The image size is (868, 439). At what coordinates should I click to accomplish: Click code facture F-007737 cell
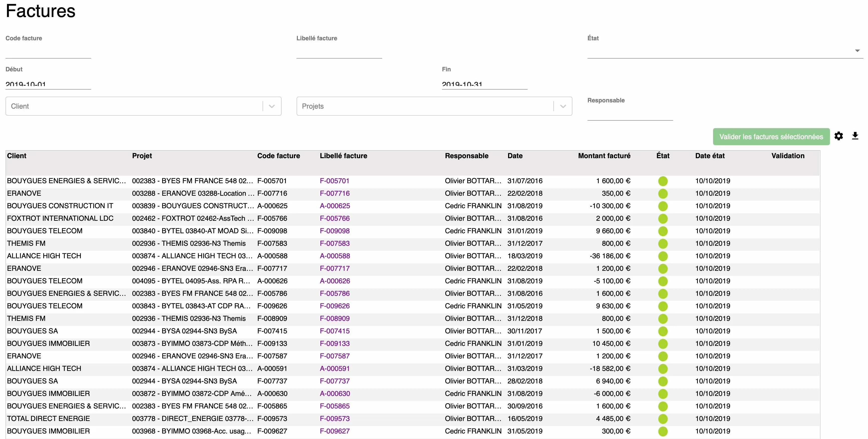(x=272, y=381)
